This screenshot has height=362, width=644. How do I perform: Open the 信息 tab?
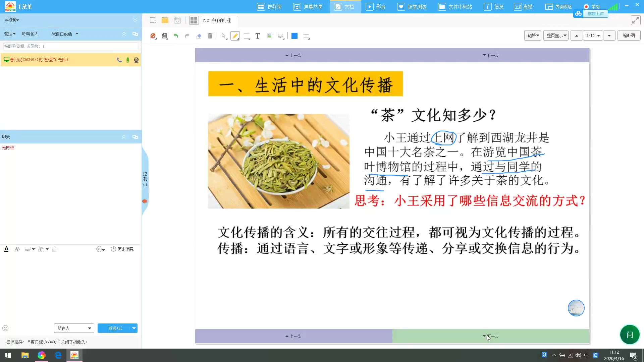pos(493,7)
